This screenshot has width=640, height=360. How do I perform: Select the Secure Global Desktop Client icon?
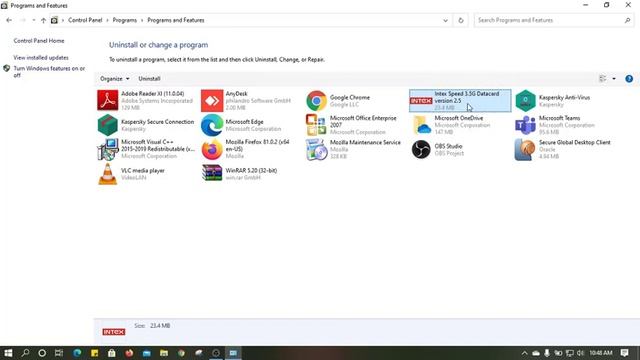click(x=525, y=149)
